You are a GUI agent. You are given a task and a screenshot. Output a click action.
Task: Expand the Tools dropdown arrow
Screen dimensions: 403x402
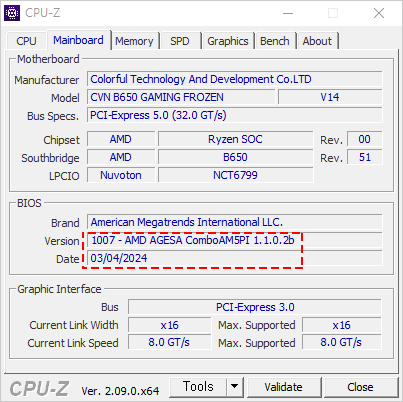click(x=235, y=387)
